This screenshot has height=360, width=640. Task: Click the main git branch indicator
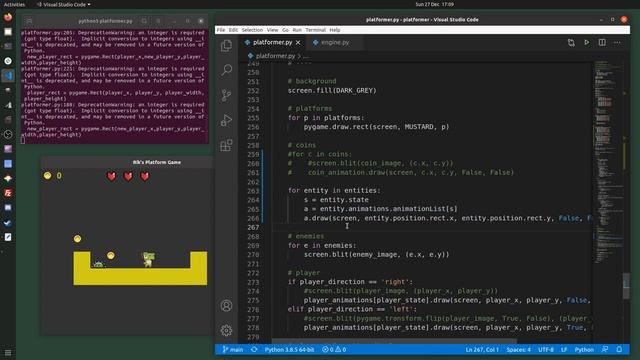[233, 349]
